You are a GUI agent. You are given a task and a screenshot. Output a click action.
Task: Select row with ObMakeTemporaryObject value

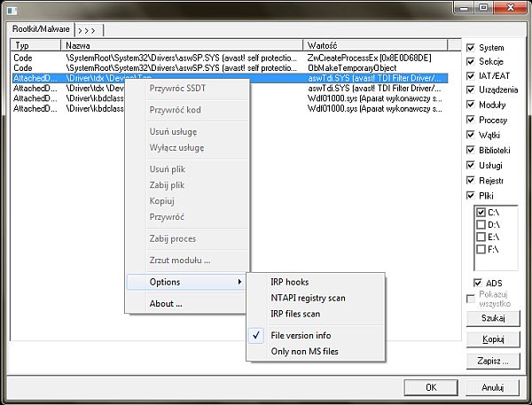(230, 68)
